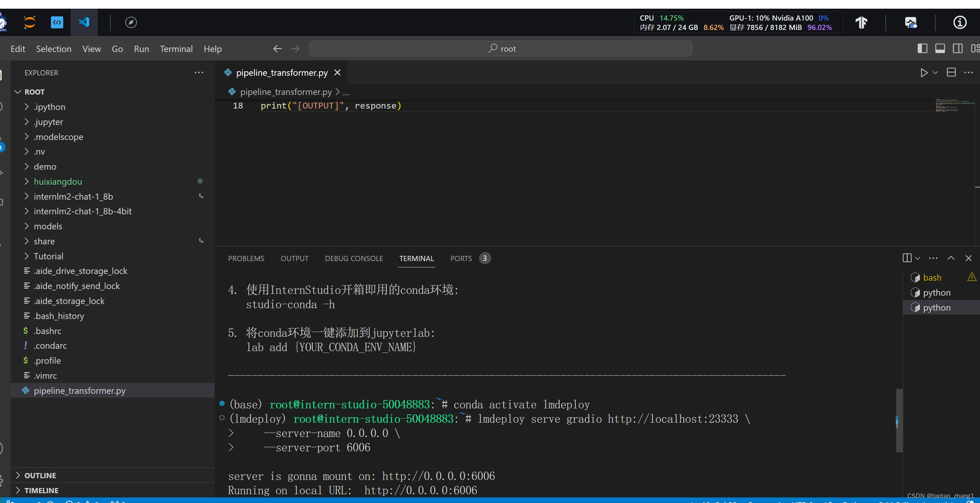Toggle the bottom panel visibility

940,48
